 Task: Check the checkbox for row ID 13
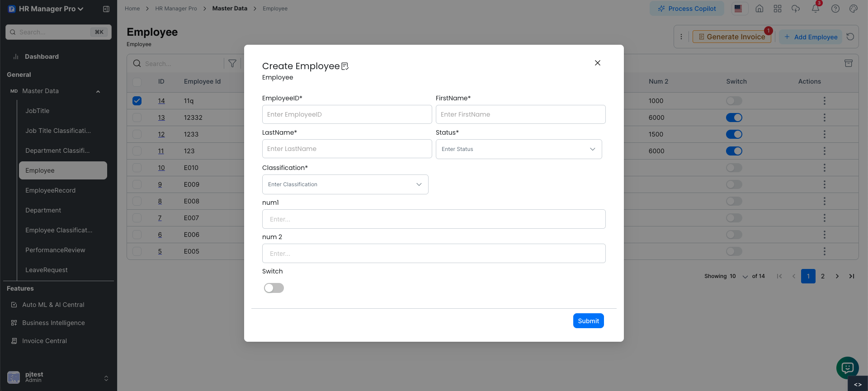(x=137, y=118)
